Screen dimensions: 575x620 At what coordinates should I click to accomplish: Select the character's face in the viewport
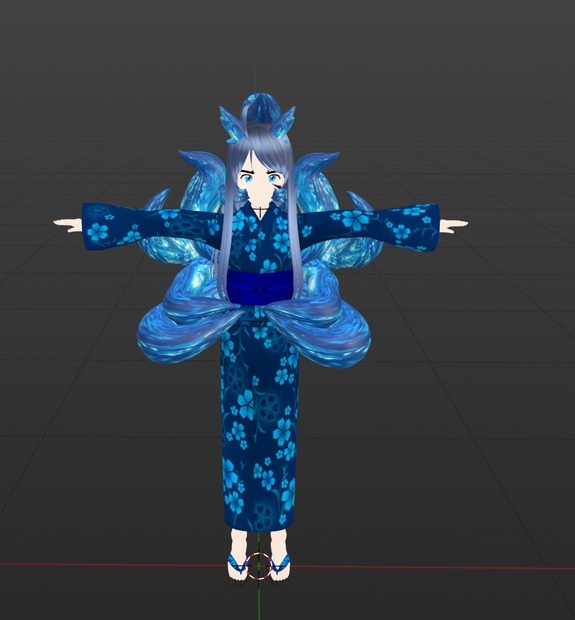tap(259, 182)
